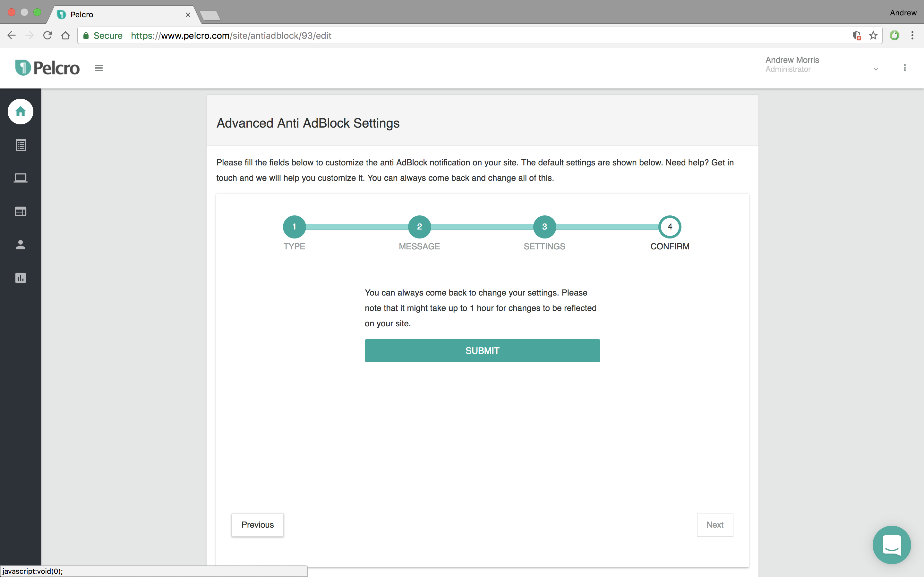Open Chrome's three-dot browser menu
The height and width of the screenshot is (577, 924).
(912, 36)
